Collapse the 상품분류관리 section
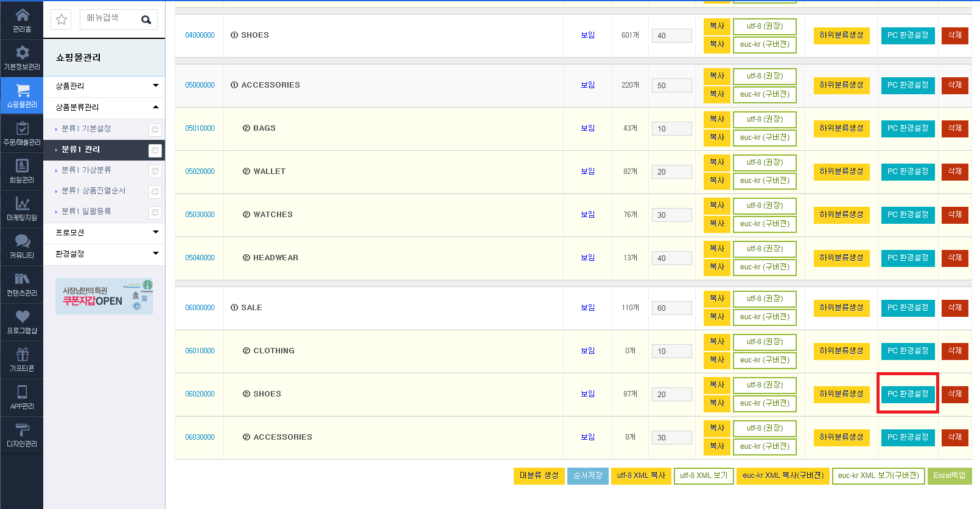Viewport: 980px width, 509px height. pos(104,107)
